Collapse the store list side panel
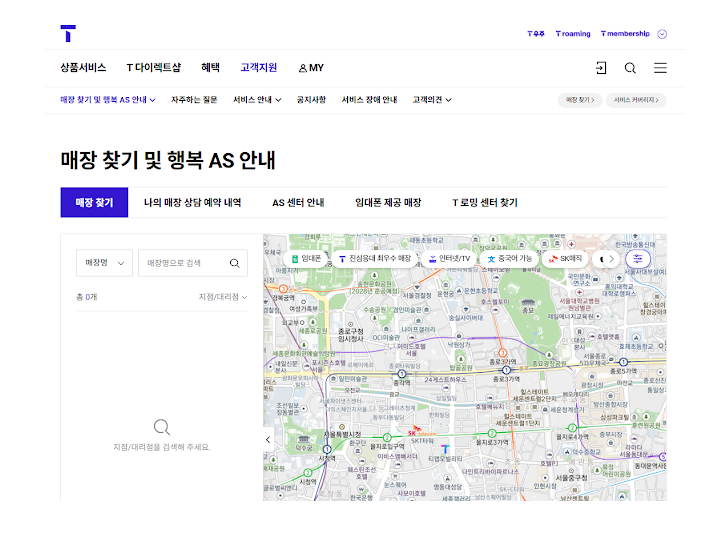The width and height of the screenshot is (724, 538). [x=268, y=440]
